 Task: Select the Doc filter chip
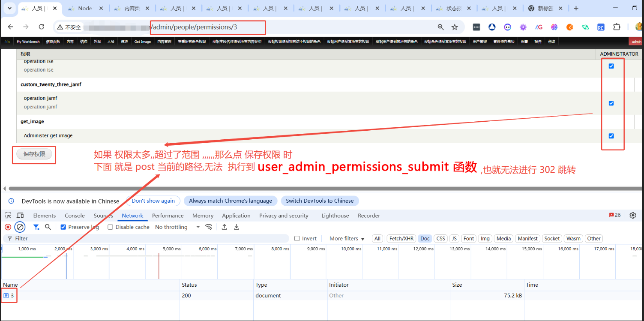[425, 239]
